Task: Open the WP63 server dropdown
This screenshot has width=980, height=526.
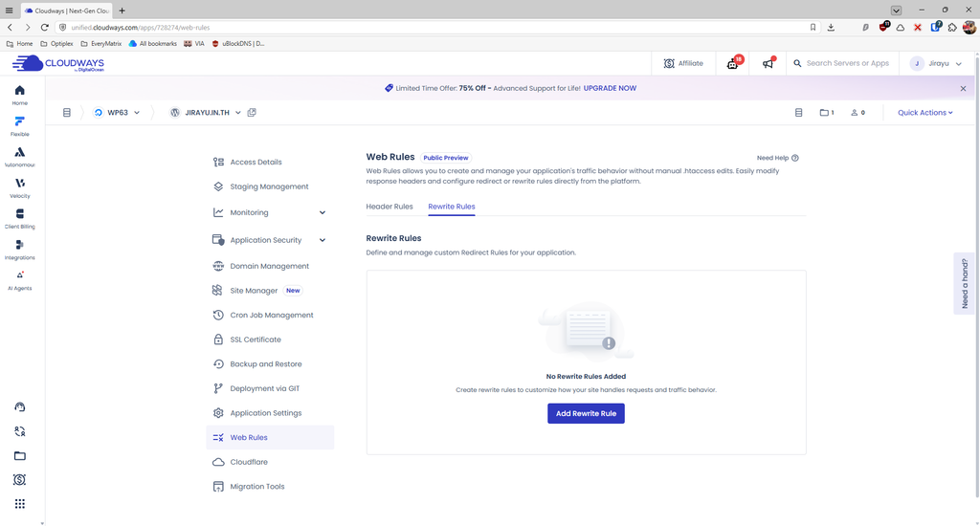Action: [x=117, y=113]
